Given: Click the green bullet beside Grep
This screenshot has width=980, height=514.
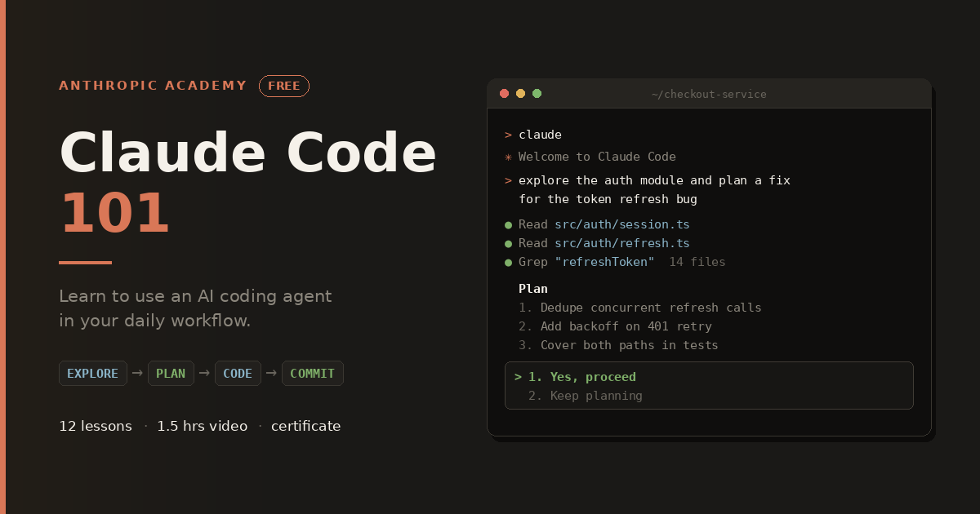Looking at the screenshot, I should (x=508, y=262).
